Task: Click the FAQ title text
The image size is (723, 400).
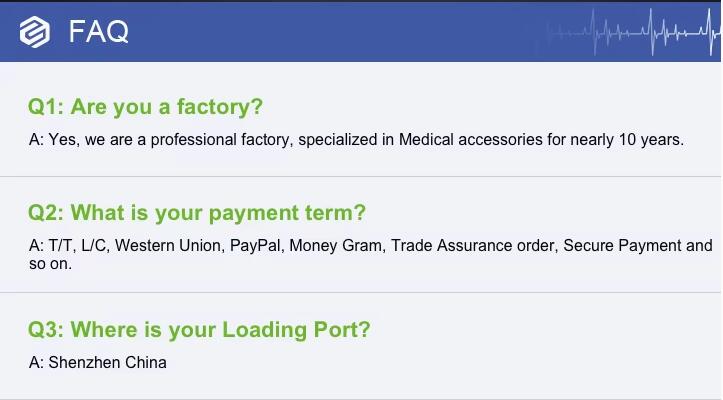Action: click(98, 32)
